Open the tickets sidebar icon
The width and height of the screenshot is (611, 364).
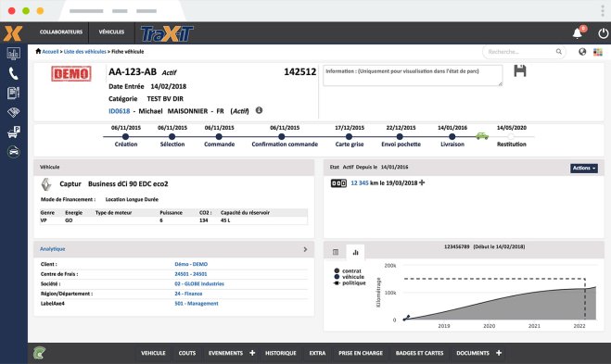click(x=13, y=112)
